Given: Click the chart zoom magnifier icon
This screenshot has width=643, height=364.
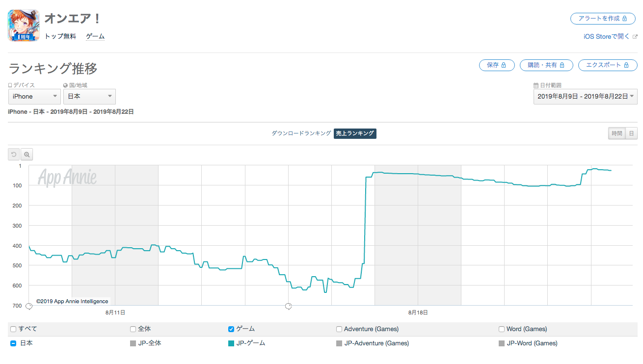Looking at the screenshot, I should pyautogui.click(x=27, y=155).
